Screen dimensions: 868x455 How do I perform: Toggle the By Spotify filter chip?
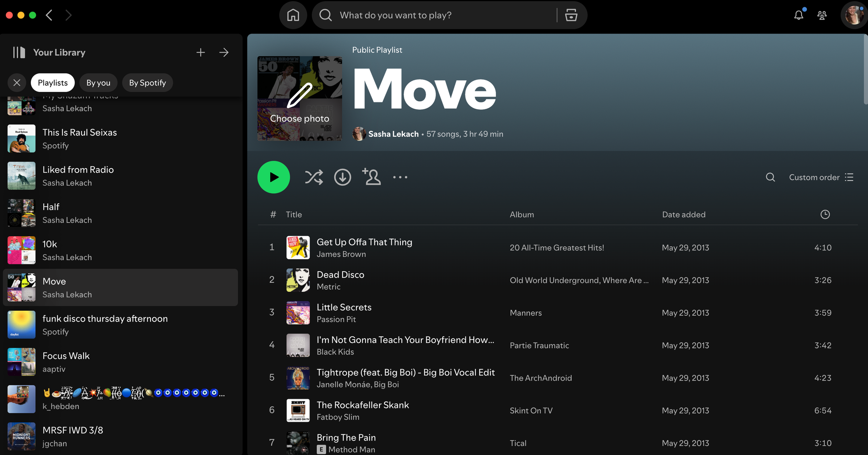click(147, 82)
